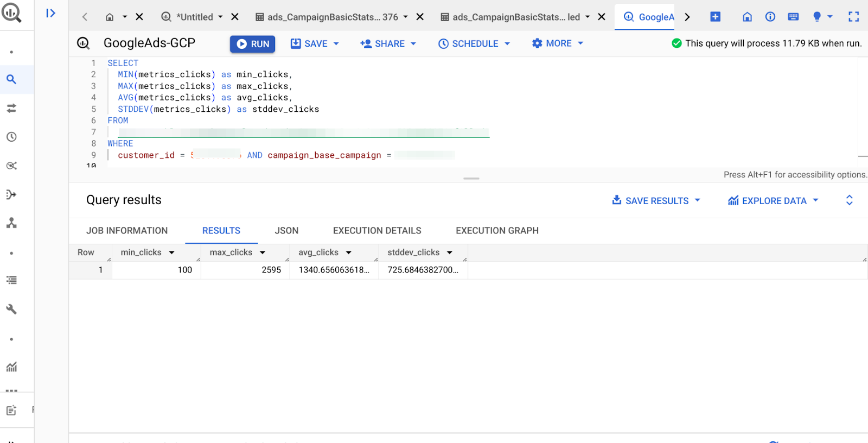The height and width of the screenshot is (443, 868).
Task: Click the home icon in top right toolbar
Action: click(x=747, y=17)
